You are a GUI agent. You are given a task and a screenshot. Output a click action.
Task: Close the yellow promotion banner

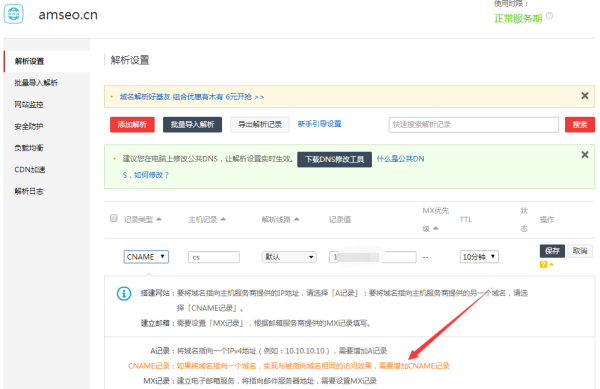pos(585,96)
